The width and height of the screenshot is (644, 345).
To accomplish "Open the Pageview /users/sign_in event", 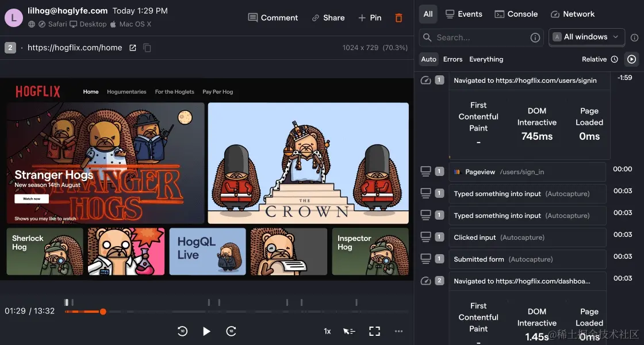I will click(x=527, y=172).
